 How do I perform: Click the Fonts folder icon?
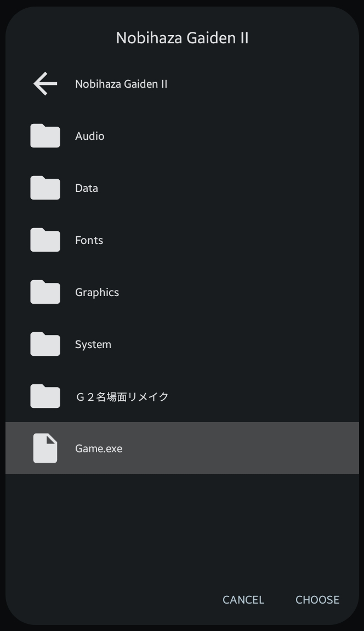click(x=45, y=240)
